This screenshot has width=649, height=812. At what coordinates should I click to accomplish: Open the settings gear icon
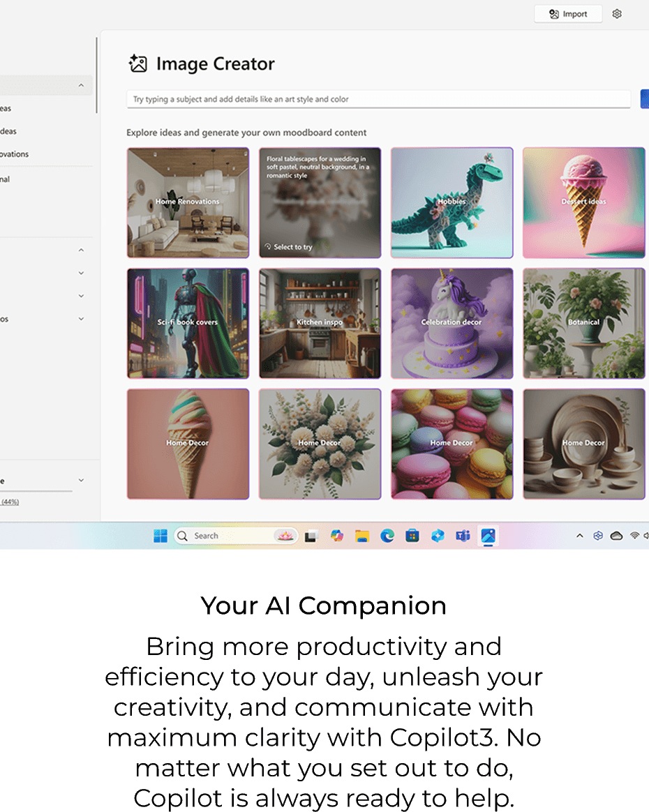617,14
